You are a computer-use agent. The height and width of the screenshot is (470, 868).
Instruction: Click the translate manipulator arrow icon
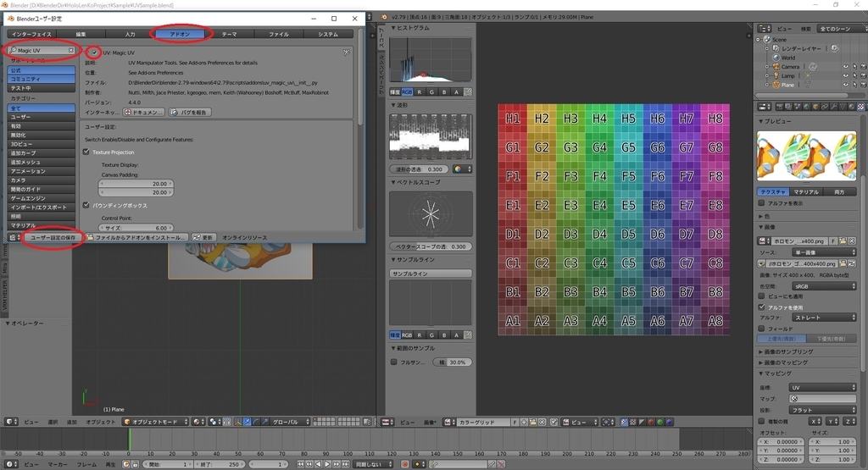pyautogui.click(x=247, y=422)
